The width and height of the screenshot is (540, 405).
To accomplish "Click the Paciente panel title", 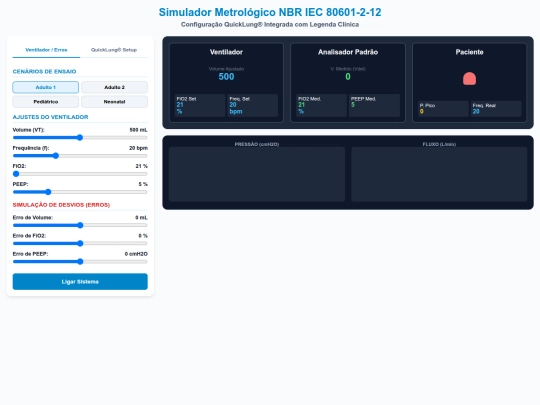I will point(469,52).
